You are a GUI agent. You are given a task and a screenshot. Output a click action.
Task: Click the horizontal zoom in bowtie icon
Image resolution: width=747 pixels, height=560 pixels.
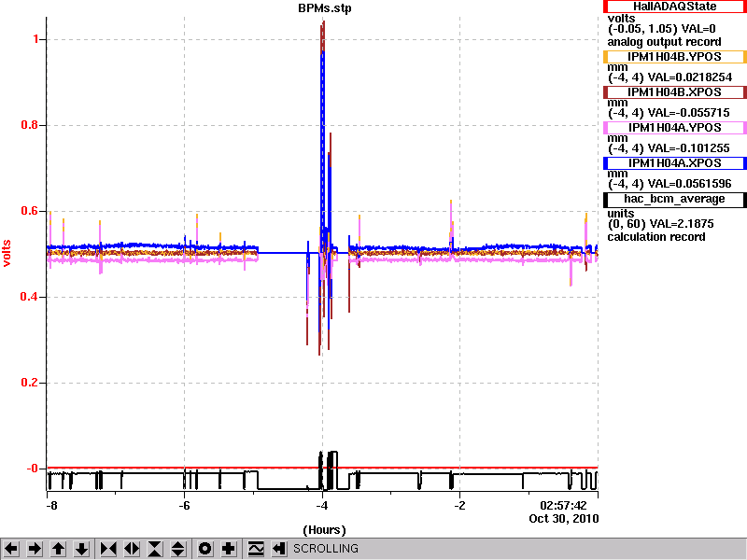(108, 549)
